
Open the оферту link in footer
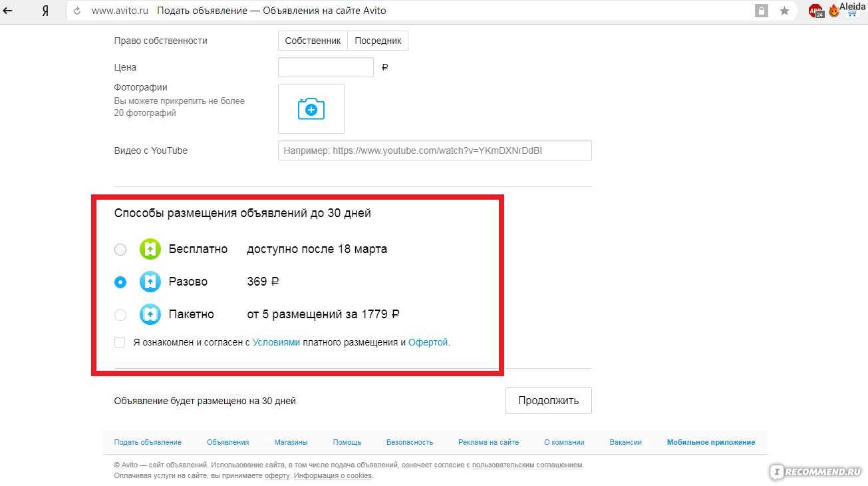point(277,476)
